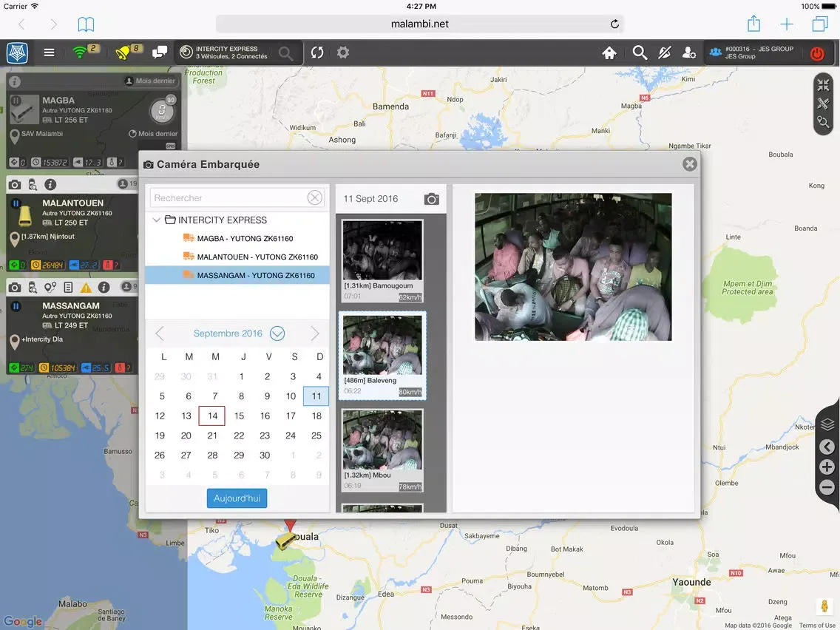The height and width of the screenshot is (630, 840).
Task: Show all Safari tabs
Action: tap(819, 24)
